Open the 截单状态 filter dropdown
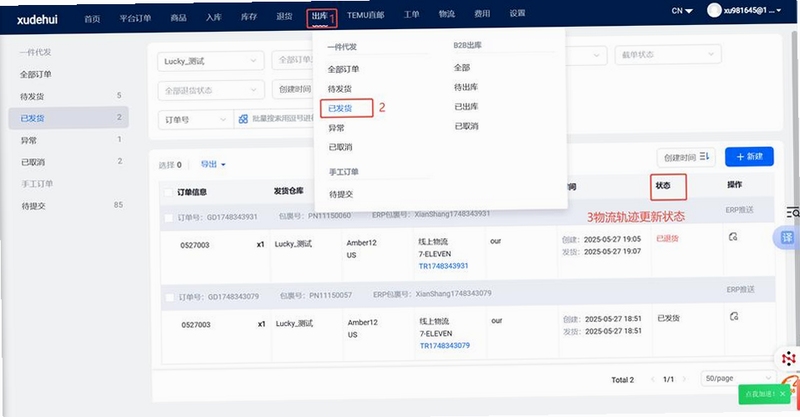800x417 pixels. pos(668,55)
